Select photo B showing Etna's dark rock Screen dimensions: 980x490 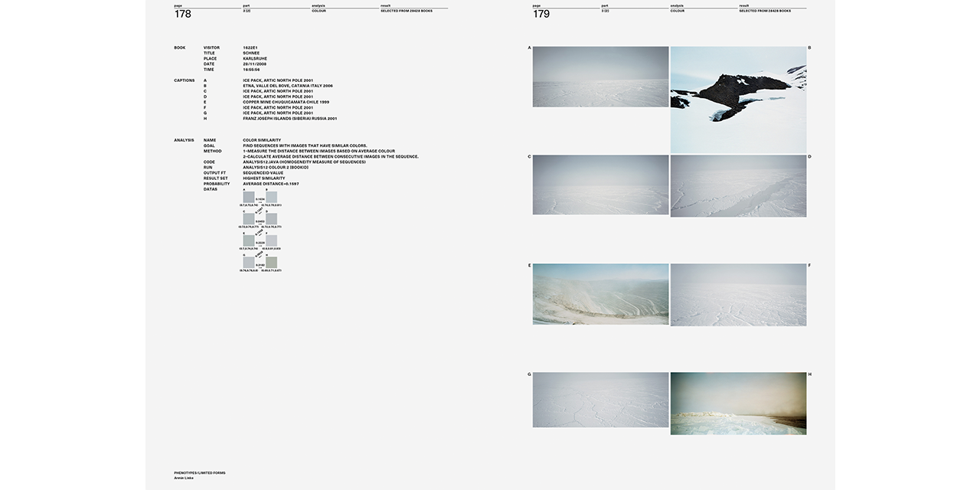pyautogui.click(x=738, y=100)
